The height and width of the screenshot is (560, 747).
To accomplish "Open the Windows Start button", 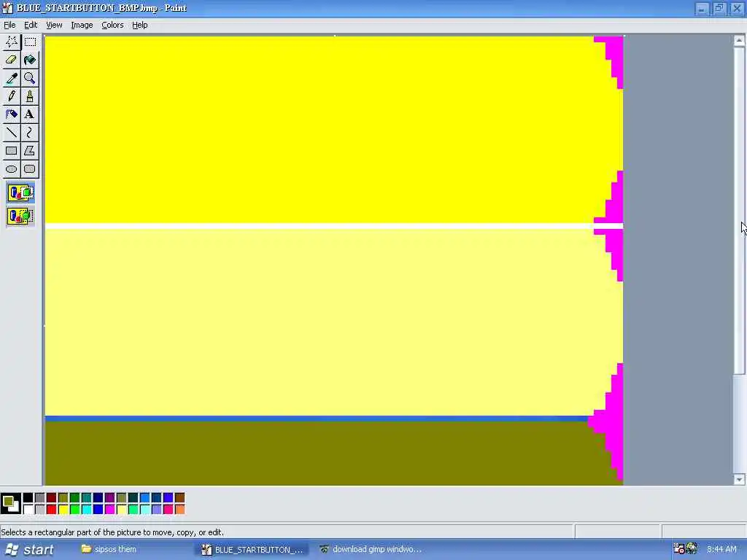I will pyautogui.click(x=28, y=550).
